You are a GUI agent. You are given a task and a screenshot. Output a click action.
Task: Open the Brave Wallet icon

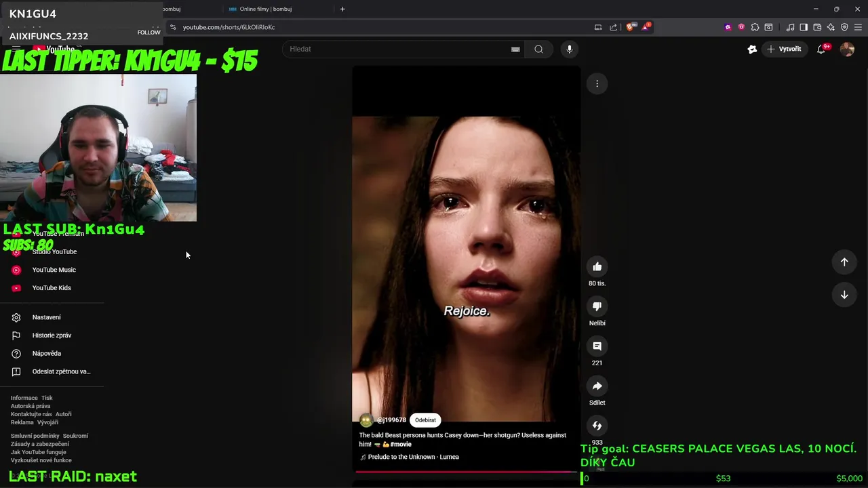click(817, 27)
